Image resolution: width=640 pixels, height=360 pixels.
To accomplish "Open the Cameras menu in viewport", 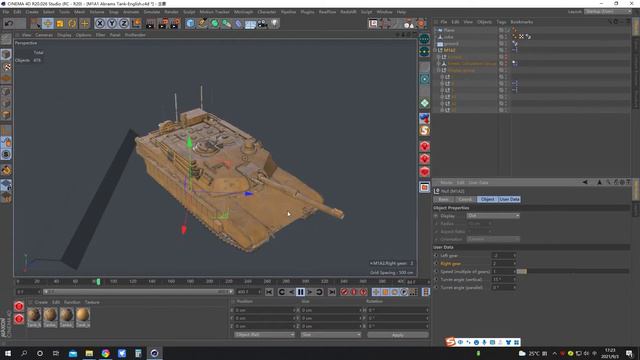I will coord(44,35).
